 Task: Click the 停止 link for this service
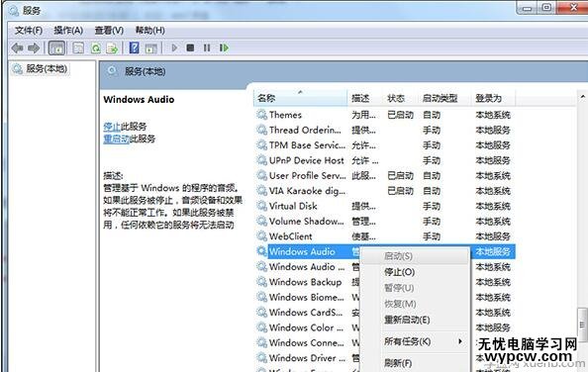pos(112,127)
